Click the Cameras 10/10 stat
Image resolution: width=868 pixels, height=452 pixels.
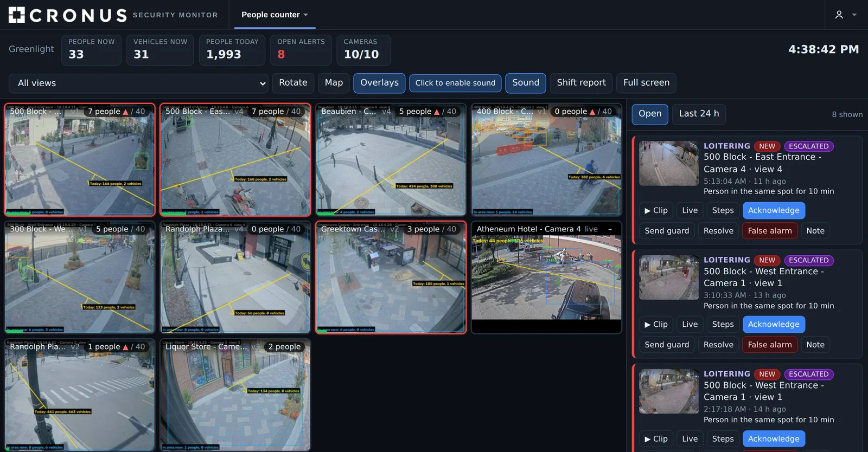(363, 50)
